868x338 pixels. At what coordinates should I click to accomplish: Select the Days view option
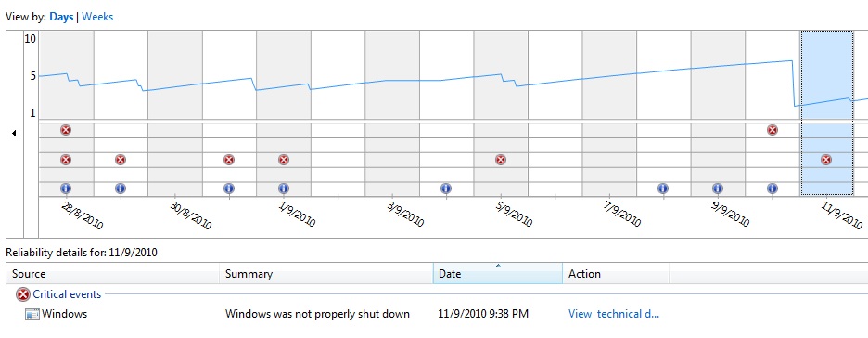coord(61,17)
